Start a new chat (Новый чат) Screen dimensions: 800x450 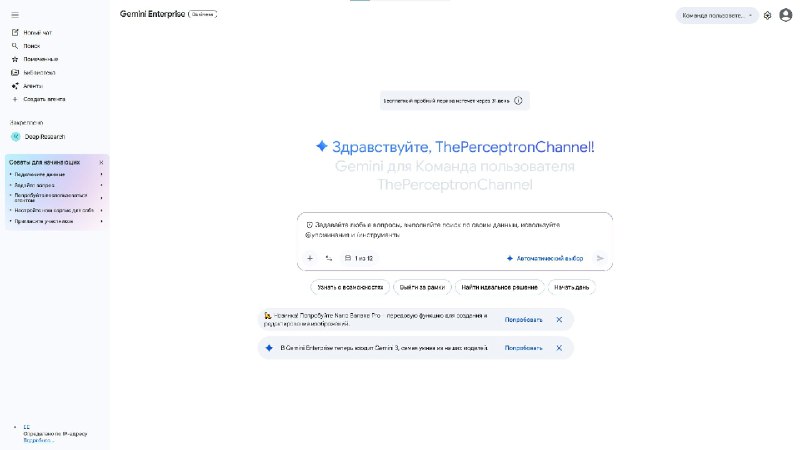click(x=32, y=32)
